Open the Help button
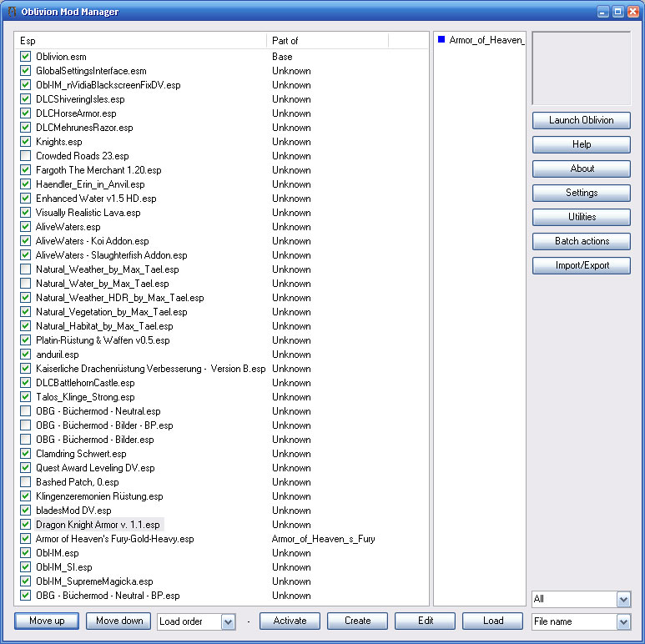The height and width of the screenshot is (644, 645). [x=582, y=144]
